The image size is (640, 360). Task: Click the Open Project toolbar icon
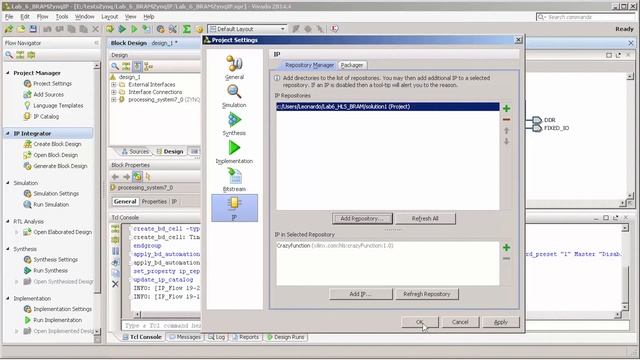coord(21,29)
